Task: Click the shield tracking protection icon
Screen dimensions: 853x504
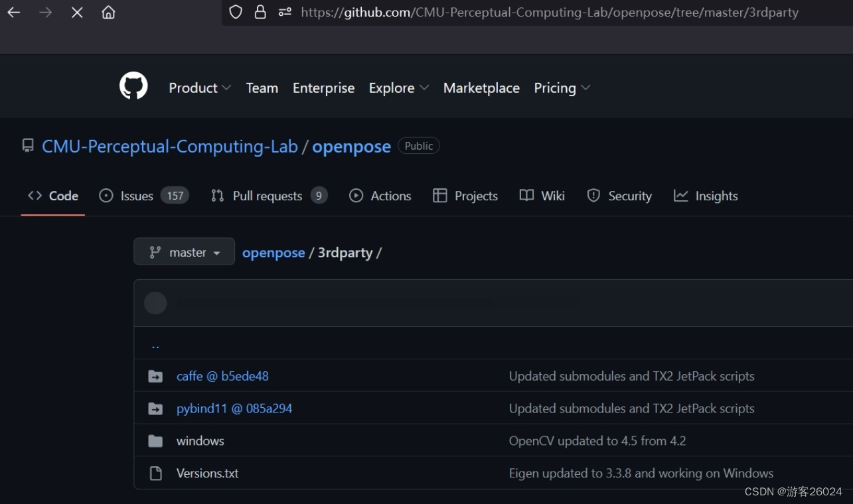Action: [236, 12]
